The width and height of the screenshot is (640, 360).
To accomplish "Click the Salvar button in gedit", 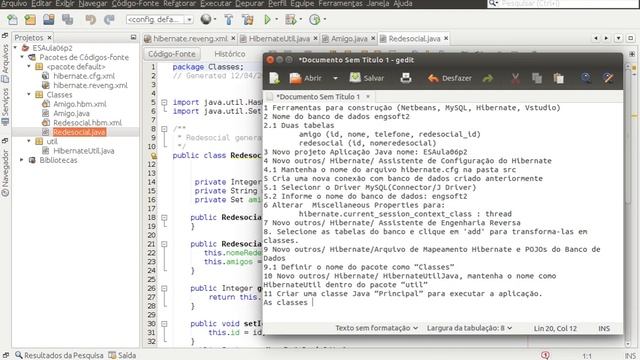I will click(367, 78).
